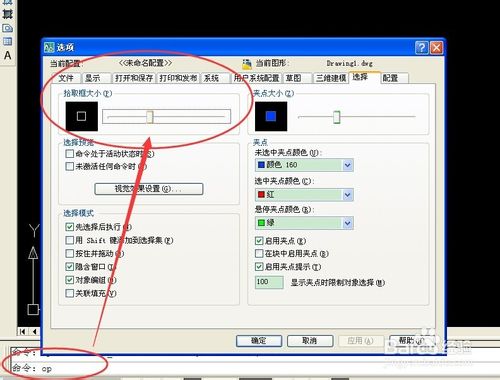The image size is (500, 380).
Task: Open 选中夹点颜色 dropdown showing 红
Action: coord(304,194)
